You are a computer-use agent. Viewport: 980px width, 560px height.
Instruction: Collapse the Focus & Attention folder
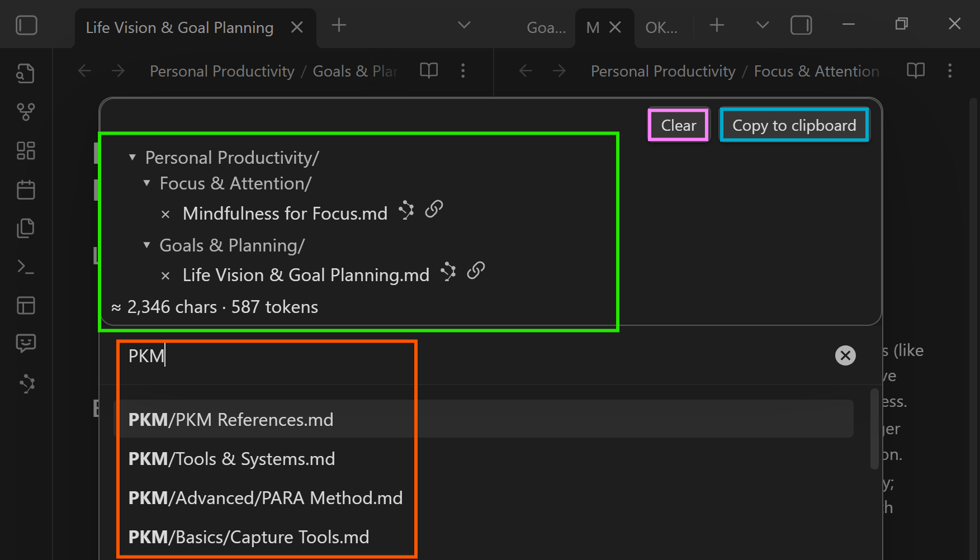[x=147, y=183]
